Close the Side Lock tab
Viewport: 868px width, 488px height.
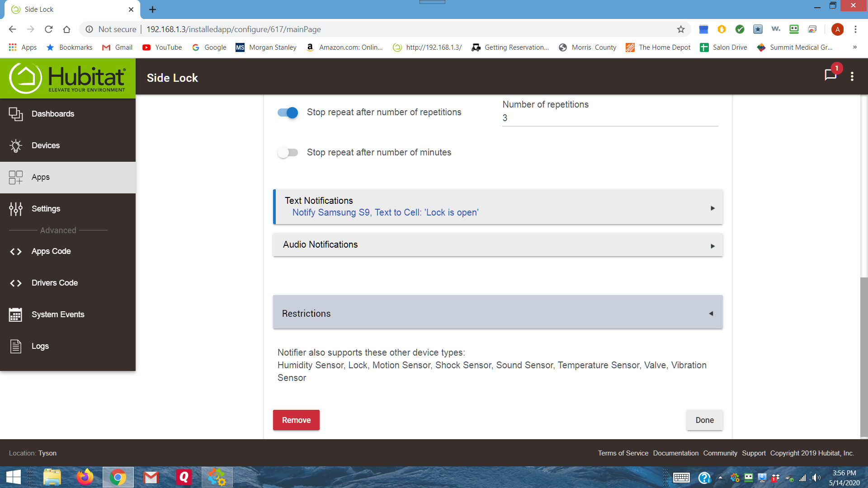[131, 9]
